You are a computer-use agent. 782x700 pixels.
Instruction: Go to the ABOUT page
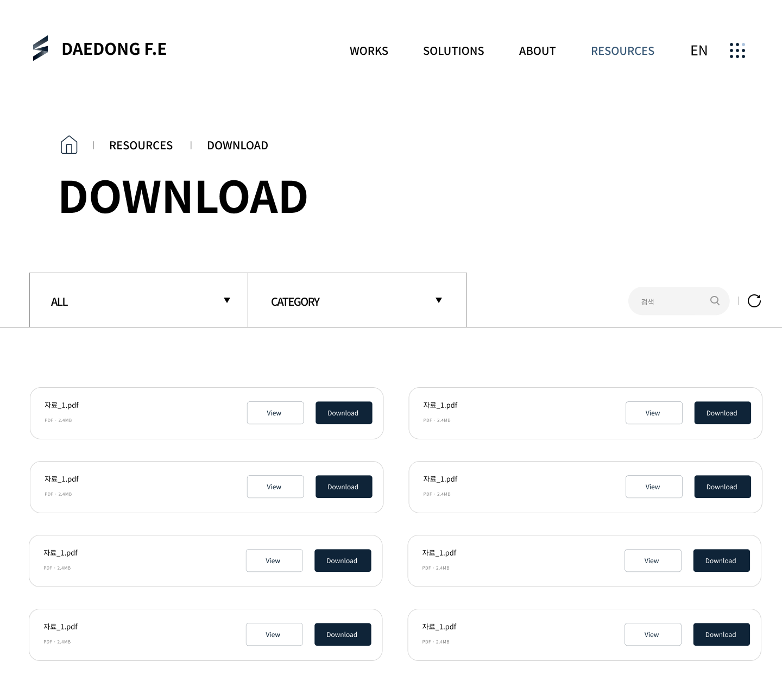tap(537, 51)
